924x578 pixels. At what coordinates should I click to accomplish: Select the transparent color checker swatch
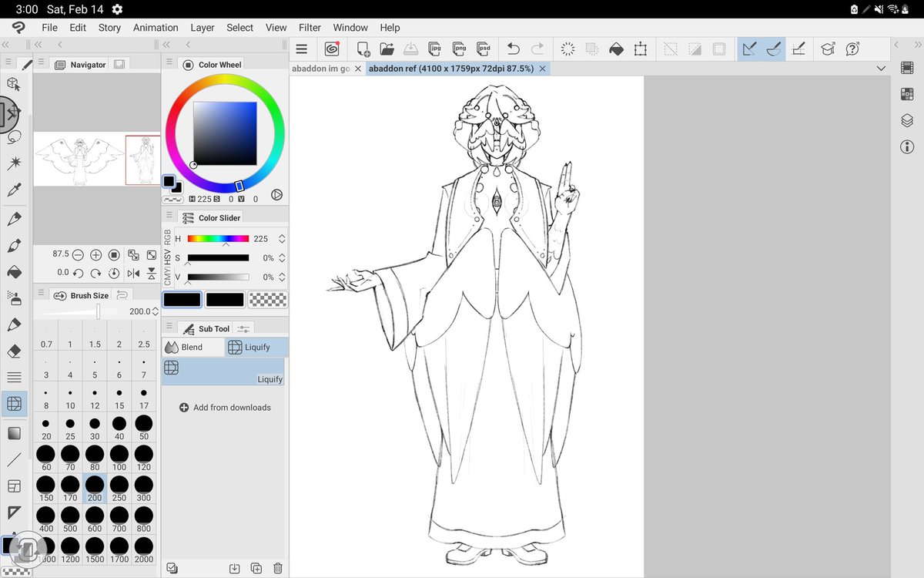268,300
